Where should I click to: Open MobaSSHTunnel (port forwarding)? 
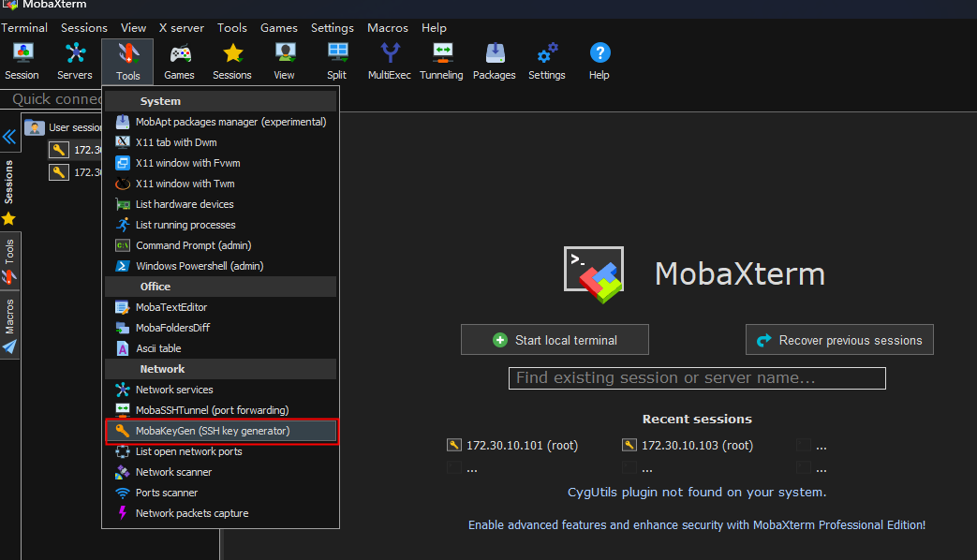[220, 410]
